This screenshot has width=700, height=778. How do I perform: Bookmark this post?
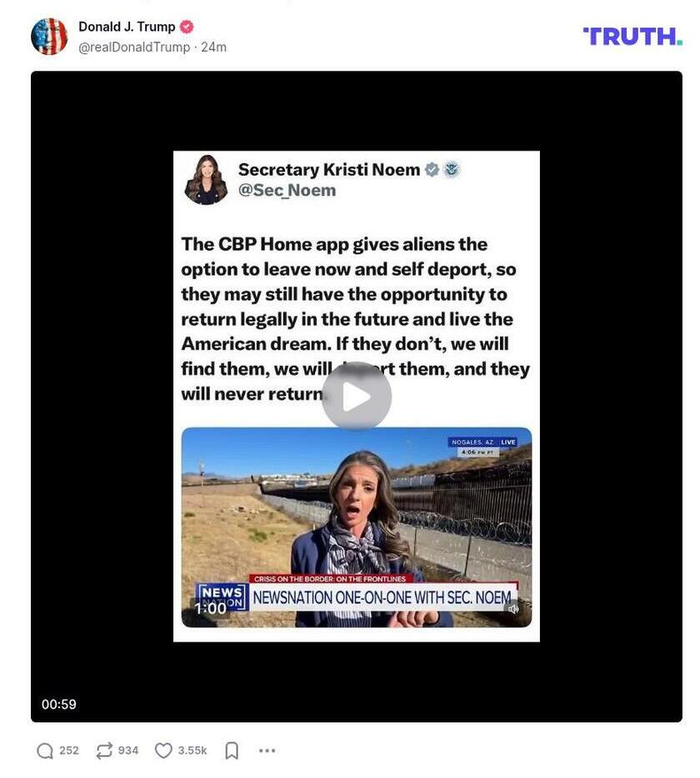[232, 751]
